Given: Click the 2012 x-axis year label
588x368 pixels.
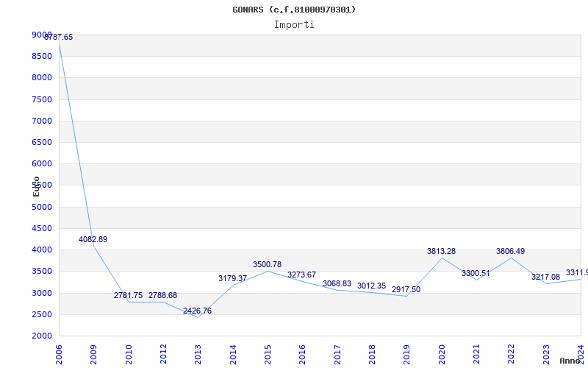Looking at the screenshot, I should coord(163,355).
